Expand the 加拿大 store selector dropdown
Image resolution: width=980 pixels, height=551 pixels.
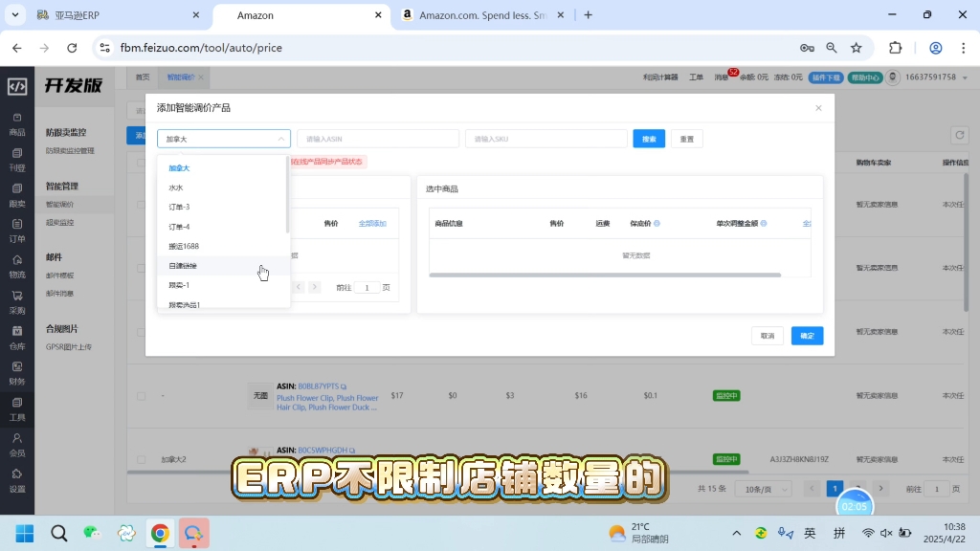[x=223, y=139]
